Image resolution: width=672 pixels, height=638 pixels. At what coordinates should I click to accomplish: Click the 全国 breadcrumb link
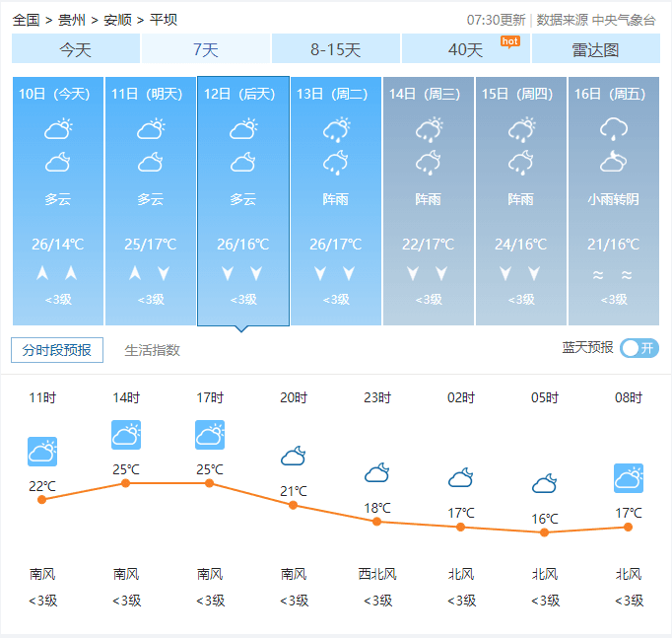tap(26, 20)
